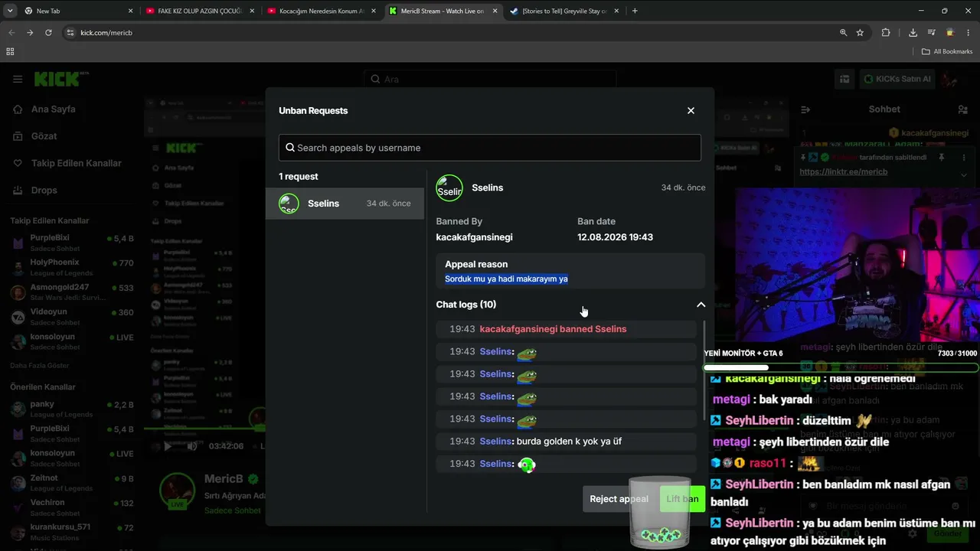The height and width of the screenshot is (551, 980).
Task: Click the appeal reason text 'Sorduk mu ya hadi makarayım ya'
Action: pos(506,279)
